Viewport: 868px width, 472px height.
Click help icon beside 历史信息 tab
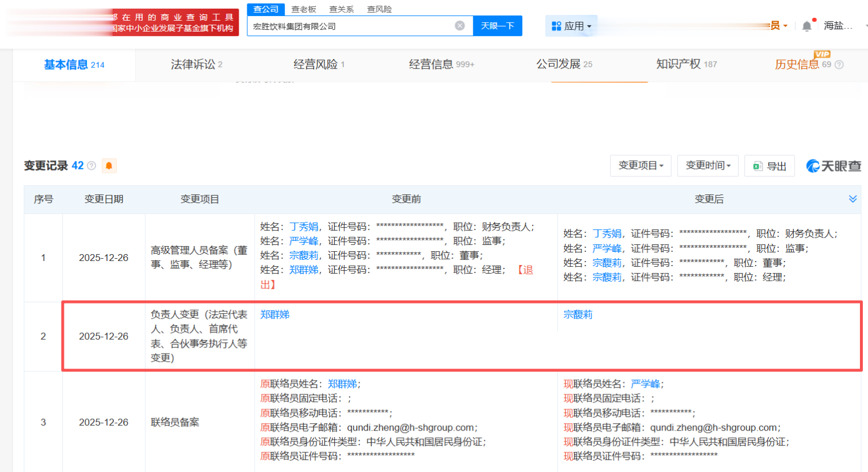pyautogui.click(x=839, y=65)
